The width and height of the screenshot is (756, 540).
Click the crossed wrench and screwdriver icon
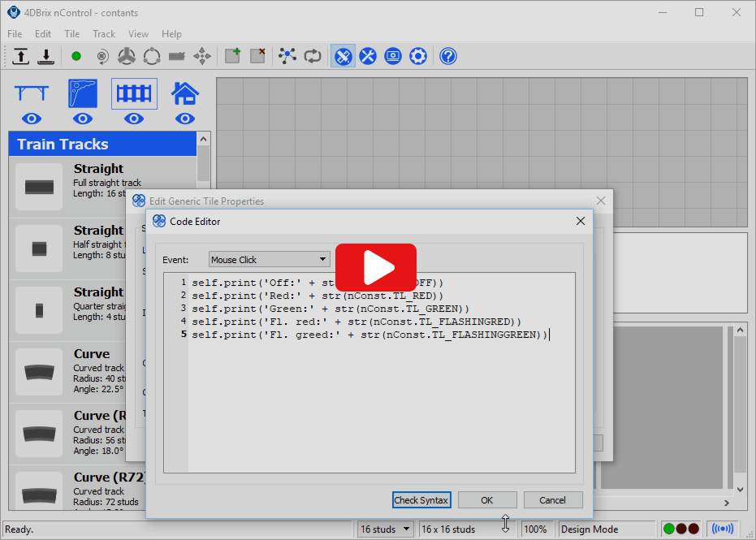(x=368, y=56)
